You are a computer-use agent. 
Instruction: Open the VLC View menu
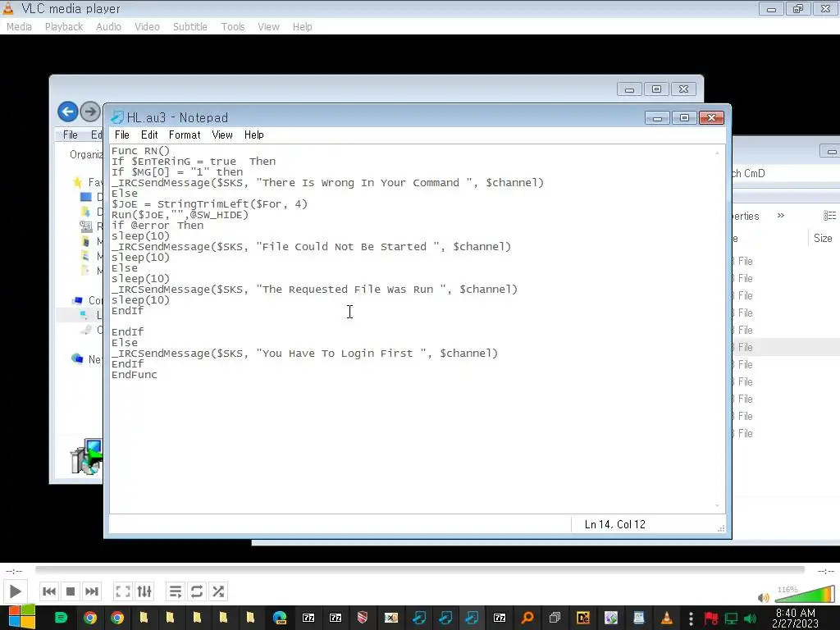click(268, 27)
